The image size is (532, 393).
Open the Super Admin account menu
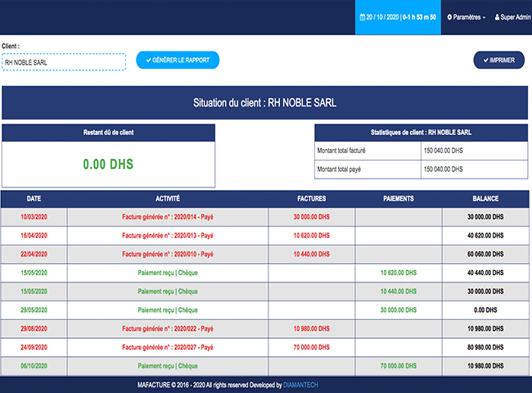point(512,17)
